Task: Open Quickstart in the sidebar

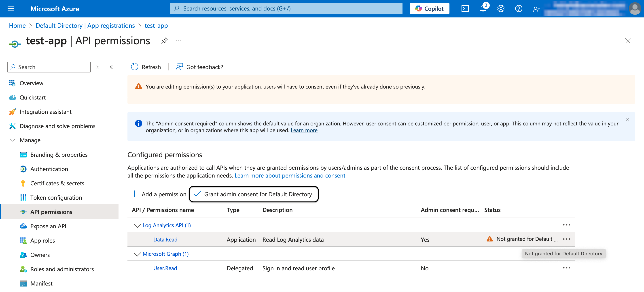Action: pos(32,97)
